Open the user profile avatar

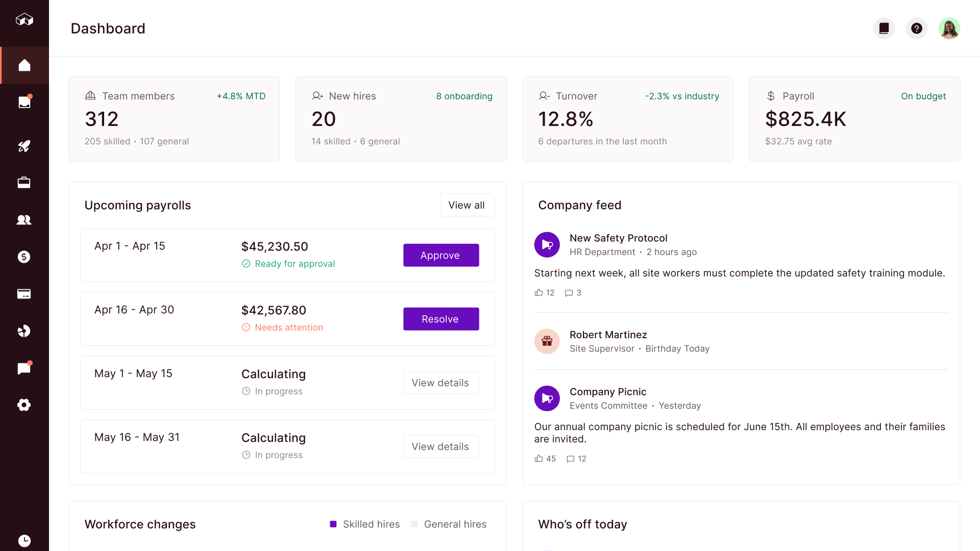[x=949, y=29]
